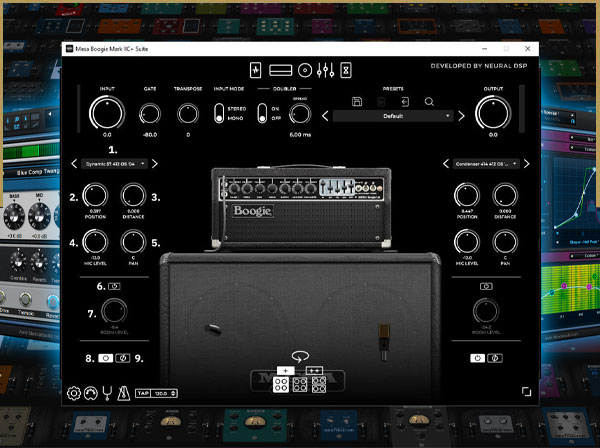Click the cabinet rotate arrow icon

click(300, 357)
